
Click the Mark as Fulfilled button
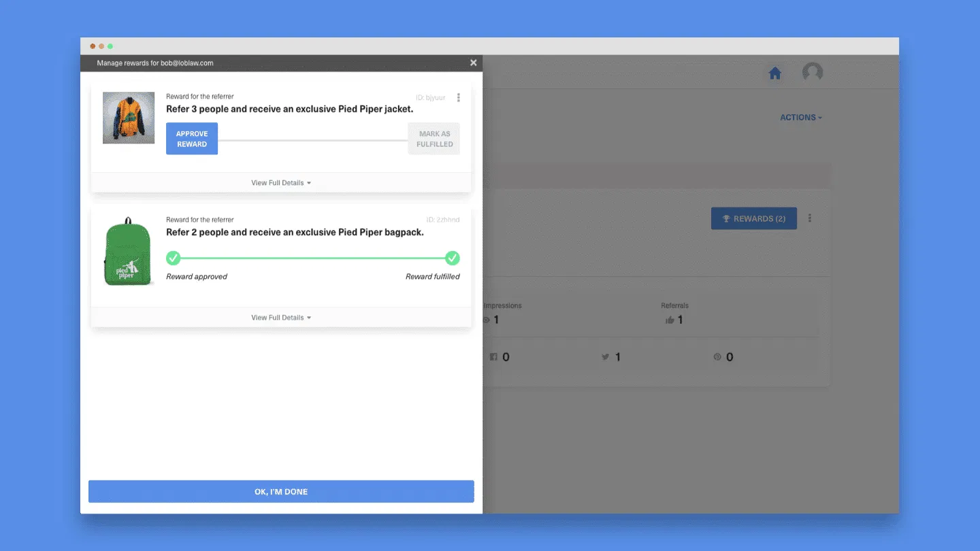point(434,139)
